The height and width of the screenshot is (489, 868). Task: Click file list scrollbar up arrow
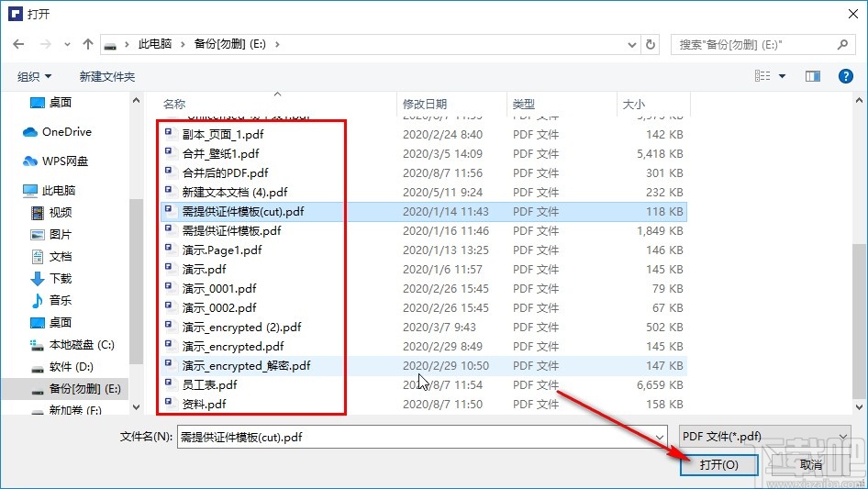[859, 101]
